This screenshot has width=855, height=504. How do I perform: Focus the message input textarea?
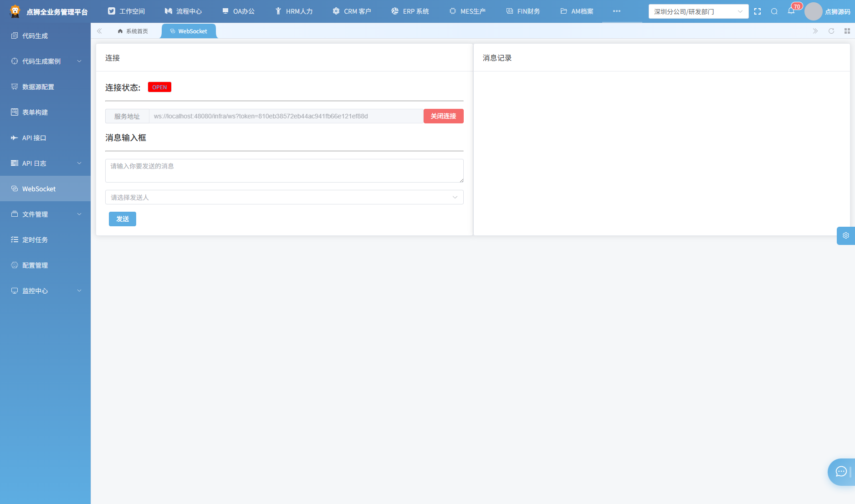284,171
